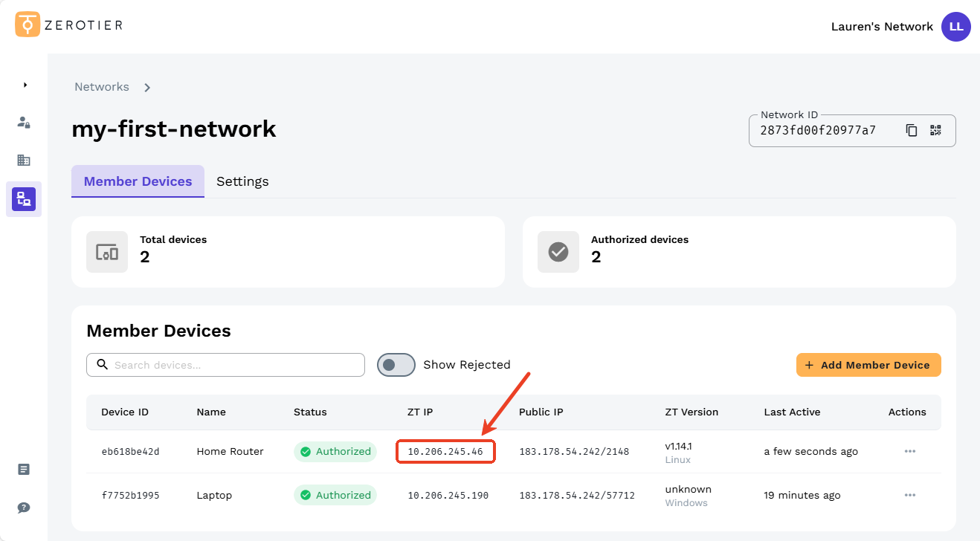
Task: Click the Lauren's Network account name
Action: click(x=882, y=27)
